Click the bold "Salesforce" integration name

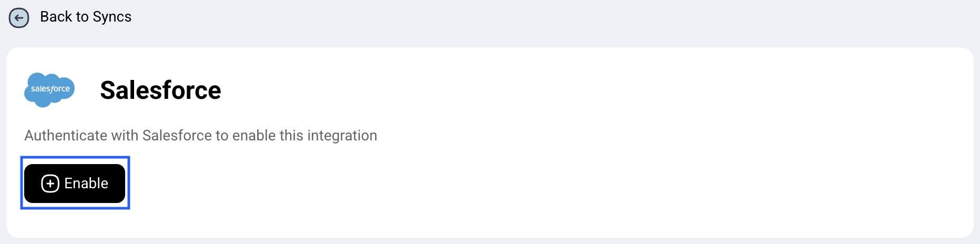[160, 90]
